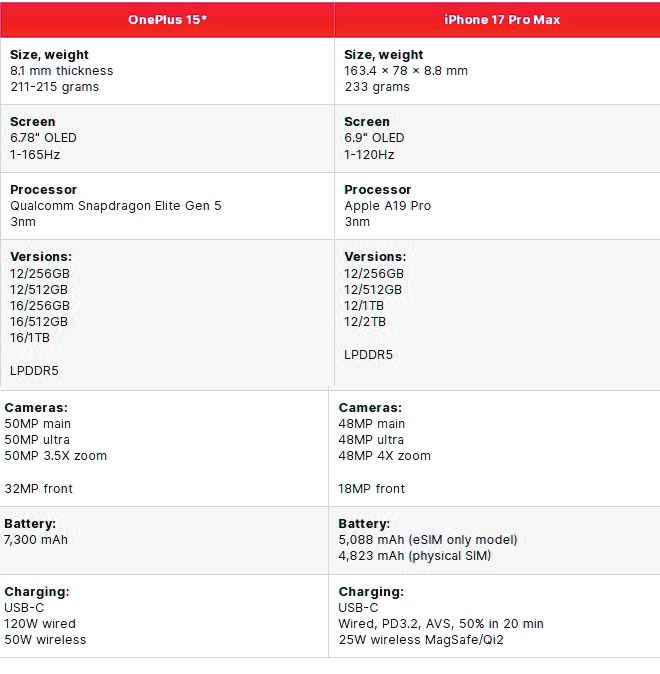Click the 6.78" OLED screen entry
The width and height of the screenshot is (660, 674).
coord(43,138)
